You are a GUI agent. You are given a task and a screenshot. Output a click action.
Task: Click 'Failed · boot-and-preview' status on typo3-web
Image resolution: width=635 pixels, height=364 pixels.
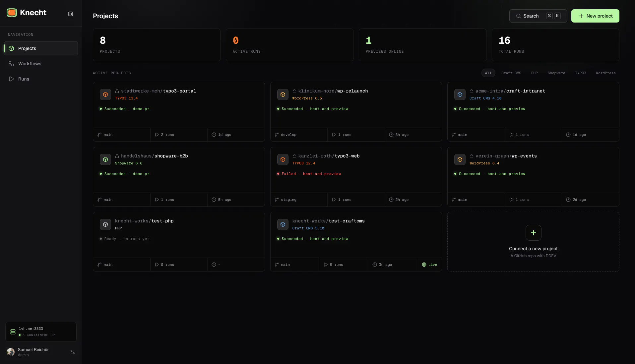click(309, 174)
